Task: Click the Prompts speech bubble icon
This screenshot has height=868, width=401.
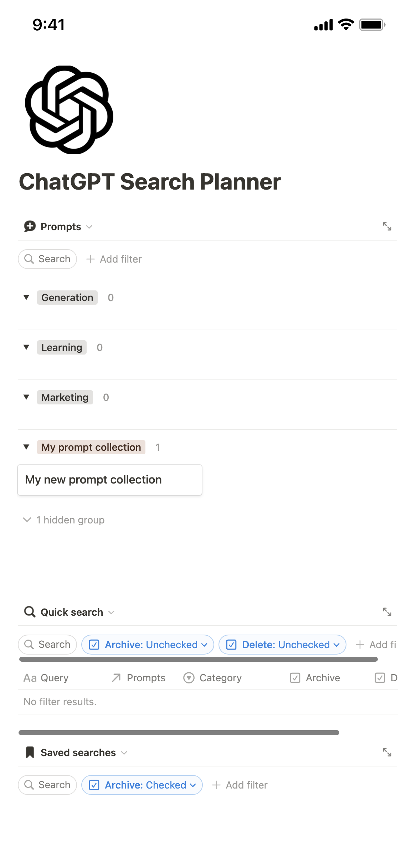Action: point(30,227)
